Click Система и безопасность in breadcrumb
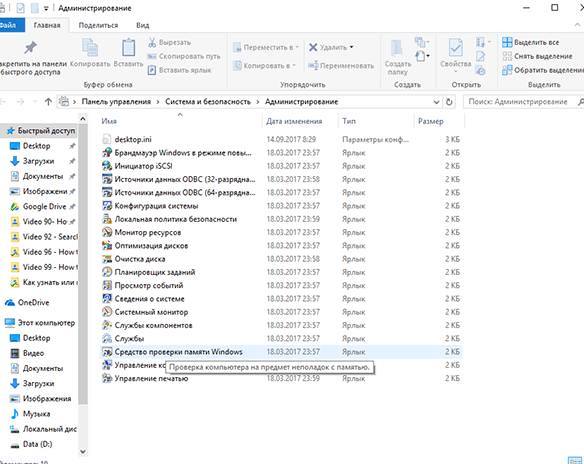584x464 pixels. click(x=208, y=102)
